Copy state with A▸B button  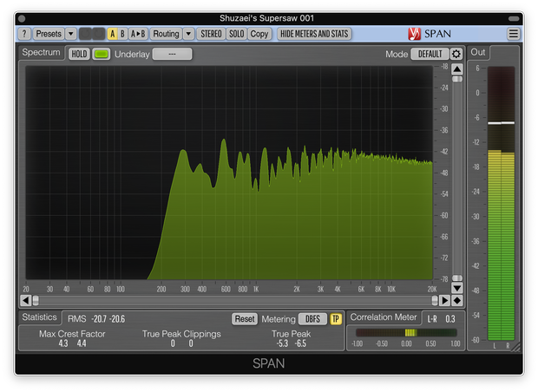[138, 34]
